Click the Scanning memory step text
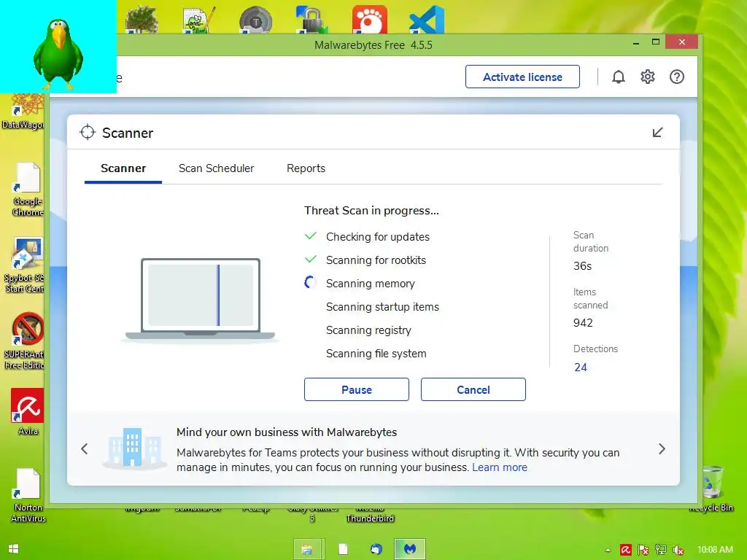The image size is (747, 560). click(370, 284)
